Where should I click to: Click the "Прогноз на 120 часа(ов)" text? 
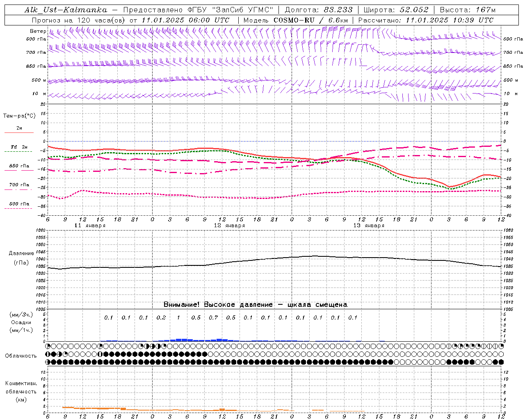click(x=79, y=20)
